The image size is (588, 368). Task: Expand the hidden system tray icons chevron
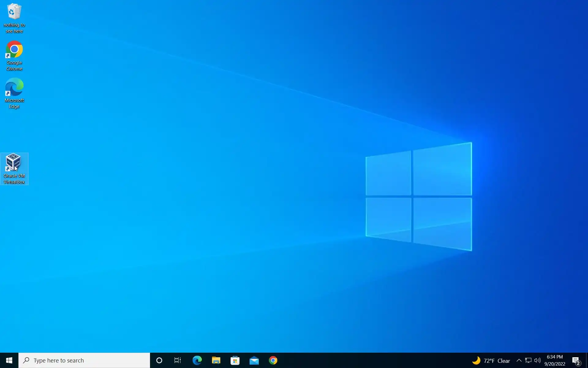coord(519,360)
